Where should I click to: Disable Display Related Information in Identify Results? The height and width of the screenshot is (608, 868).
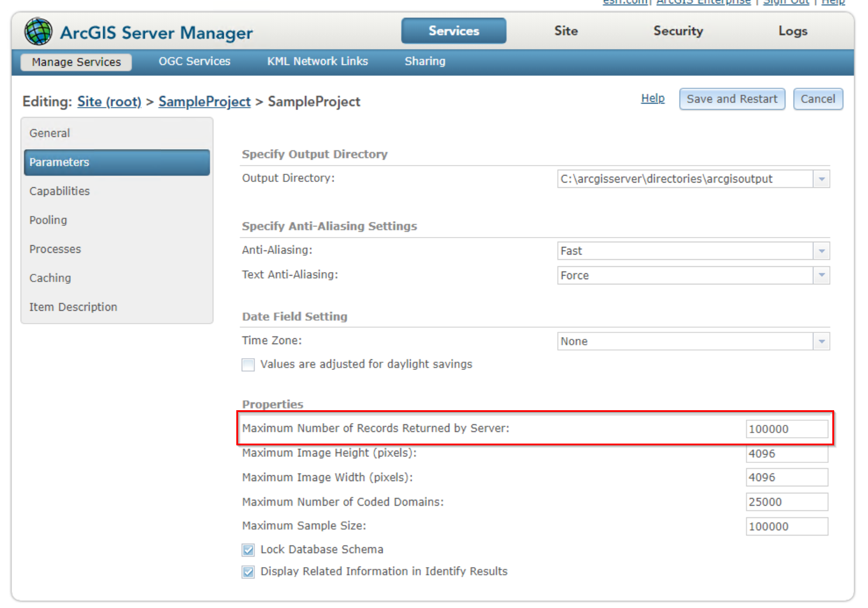coord(248,572)
